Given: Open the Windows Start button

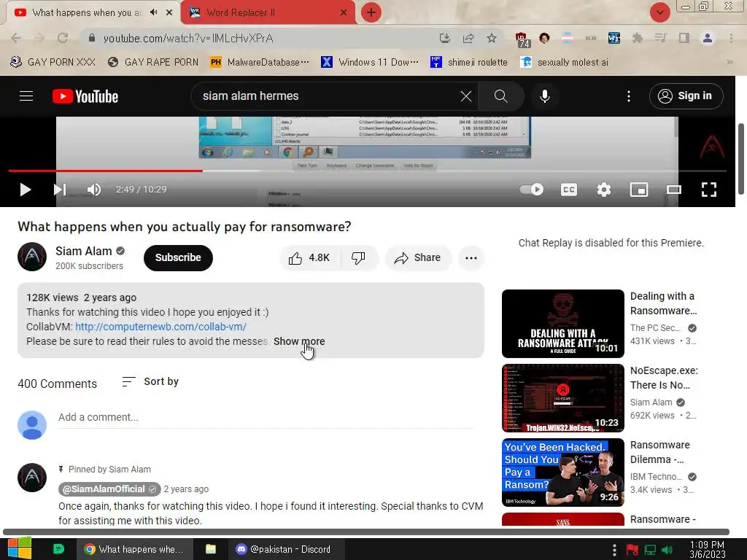Looking at the screenshot, I should (20, 549).
